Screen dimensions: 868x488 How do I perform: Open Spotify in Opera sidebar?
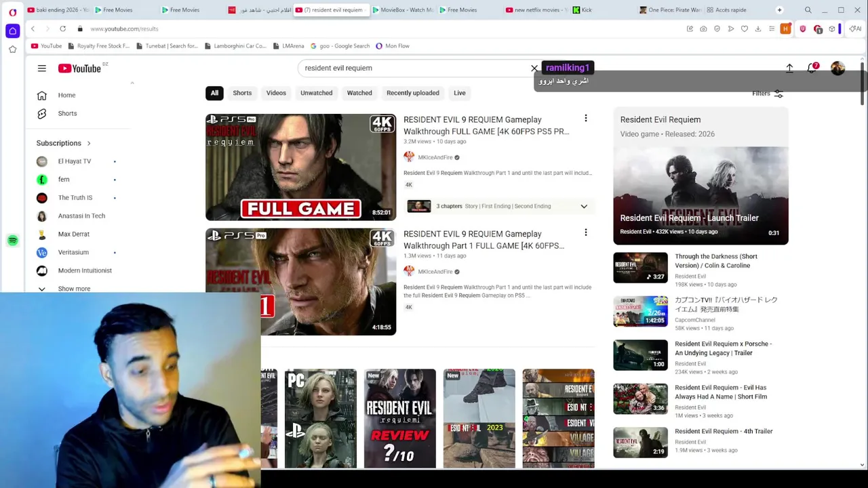[12, 241]
